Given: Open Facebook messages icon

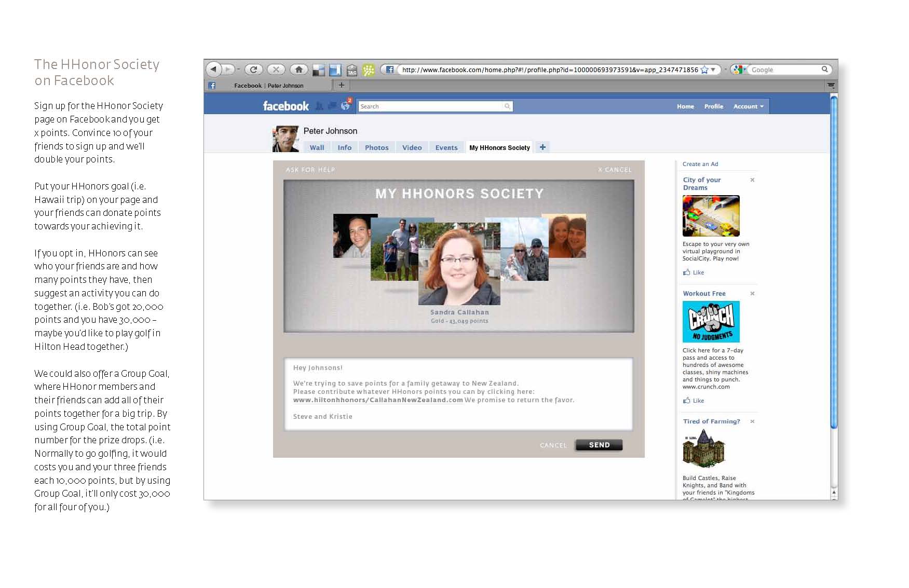Looking at the screenshot, I should coord(332,106).
